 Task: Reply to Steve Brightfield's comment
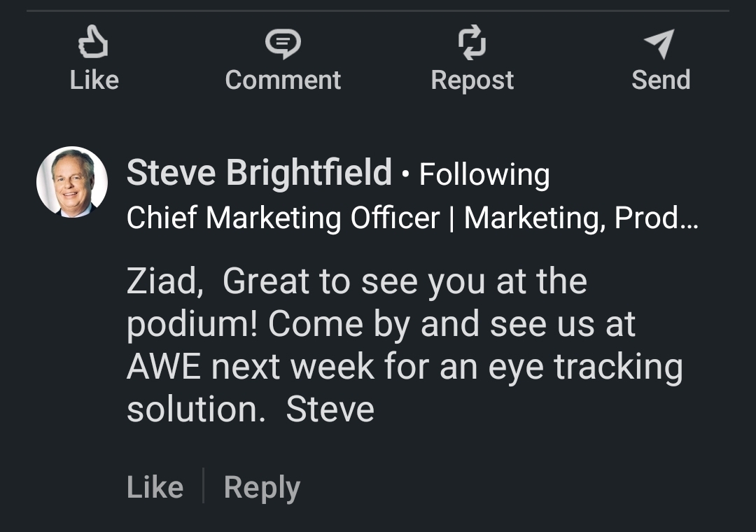(x=262, y=487)
